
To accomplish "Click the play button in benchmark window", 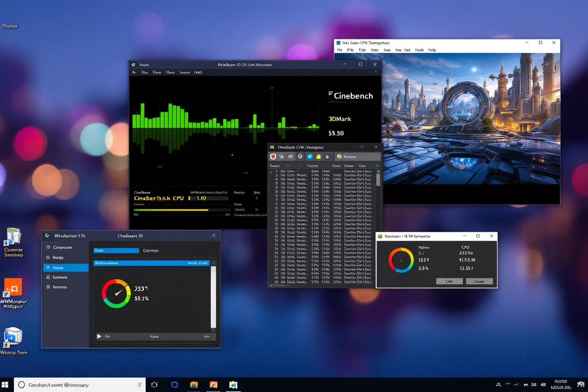I will click(99, 336).
